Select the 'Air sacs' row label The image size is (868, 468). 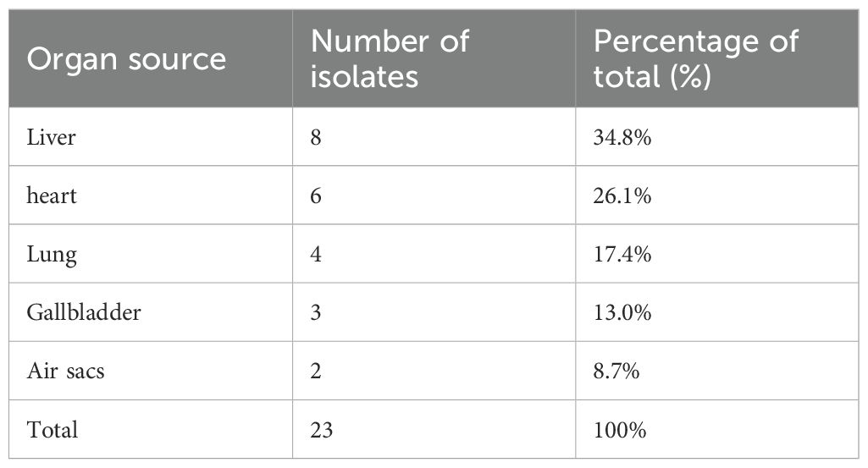(x=66, y=370)
